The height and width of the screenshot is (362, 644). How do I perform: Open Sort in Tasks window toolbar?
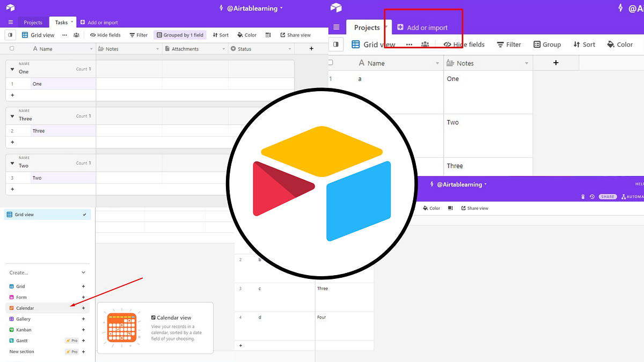tap(220, 35)
